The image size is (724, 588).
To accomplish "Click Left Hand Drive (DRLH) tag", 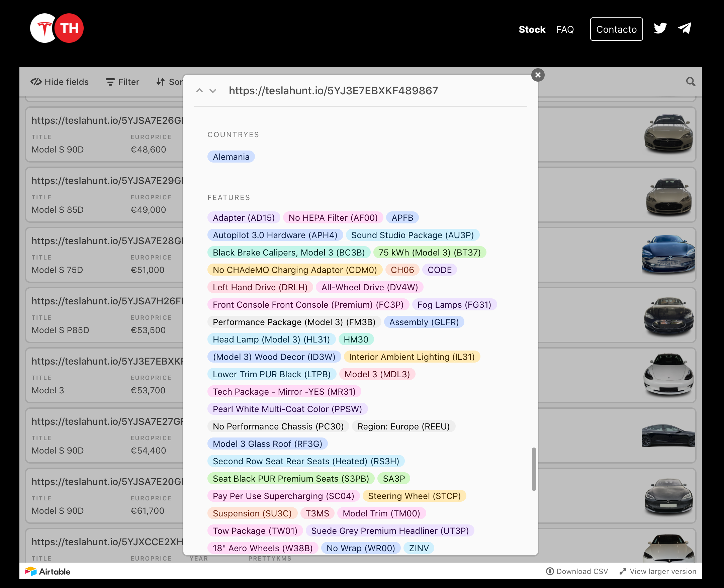I will click(260, 287).
